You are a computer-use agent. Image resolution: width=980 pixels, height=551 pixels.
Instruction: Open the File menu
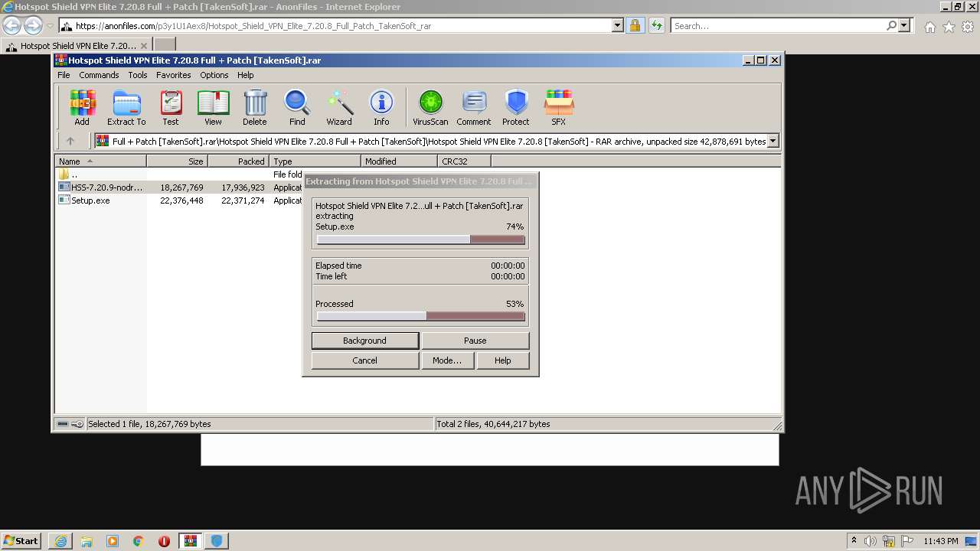tap(64, 75)
